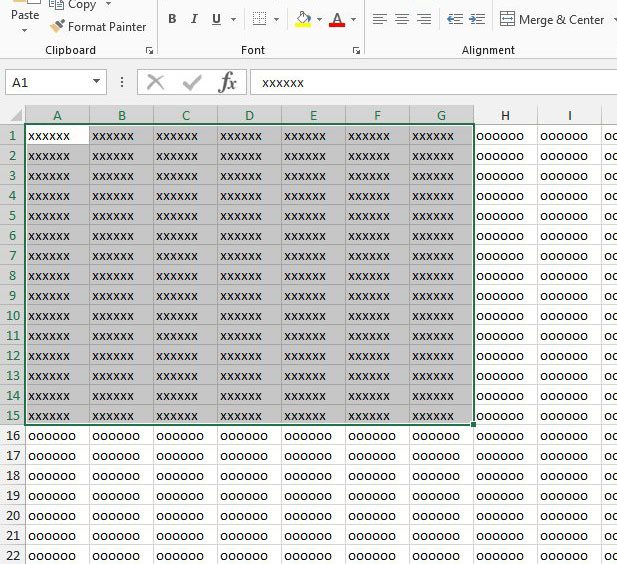Viewport: 617px width, 564px height.
Task: Click the Format Painter button
Action: click(x=98, y=27)
